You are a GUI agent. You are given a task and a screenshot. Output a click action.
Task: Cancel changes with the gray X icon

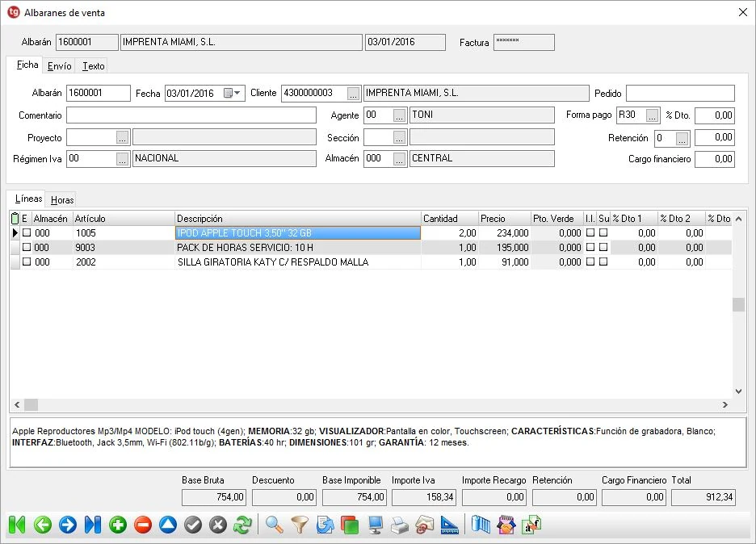pos(218,525)
